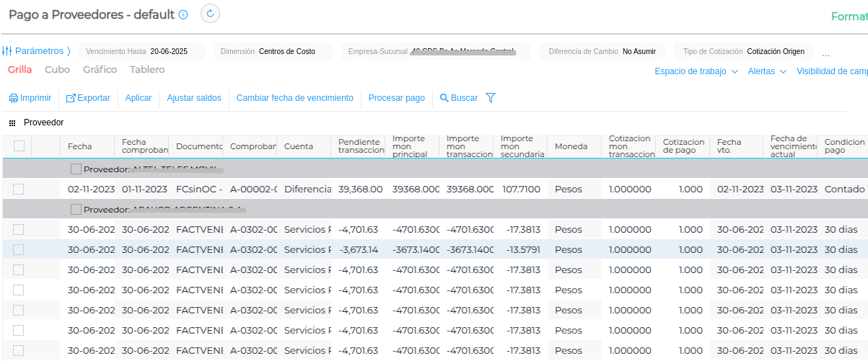The image size is (868, 361).
Task: Open search with the Buscar magnifier
Action: pyautogui.click(x=444, y=98)
